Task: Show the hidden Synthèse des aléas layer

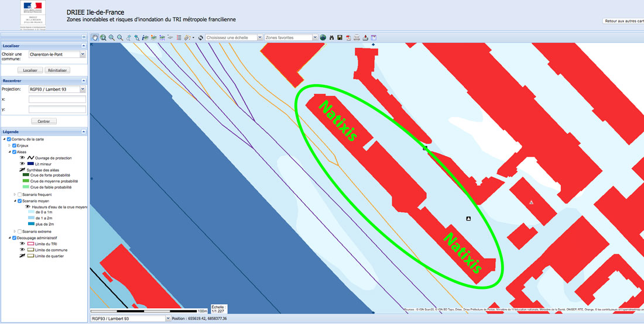Action: [x=22, y=170]
